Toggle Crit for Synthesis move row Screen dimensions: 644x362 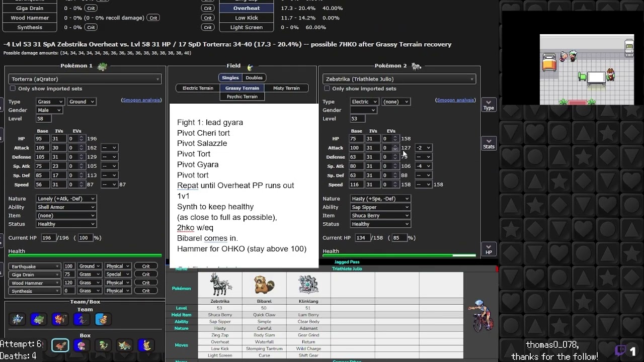[x=146, y=291]
